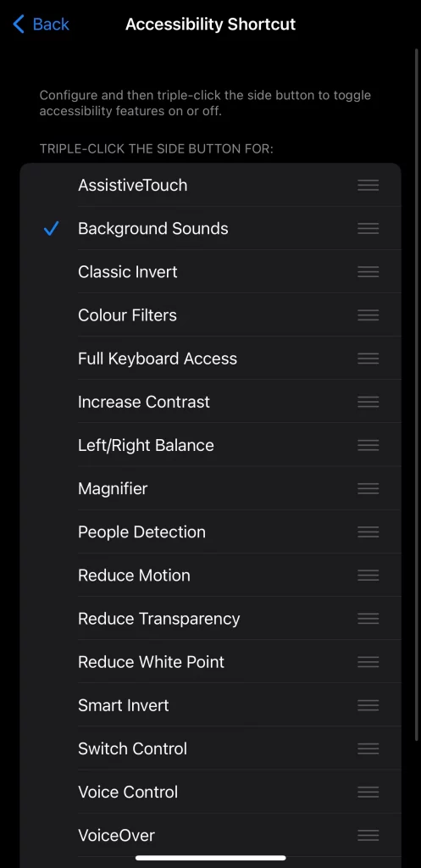The image size is (421, 868).
Task: Choose Increase Contrast from the list
Action: (210, 401)
